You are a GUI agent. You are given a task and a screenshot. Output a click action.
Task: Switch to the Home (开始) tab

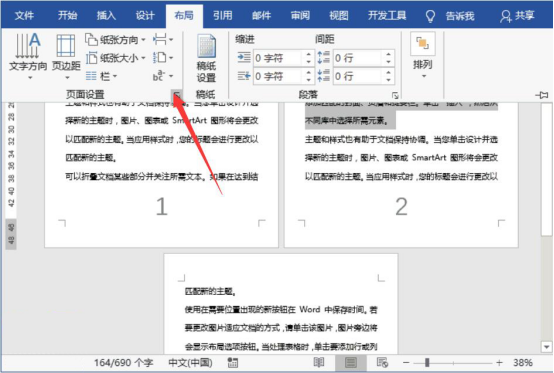tap(67, 16)
